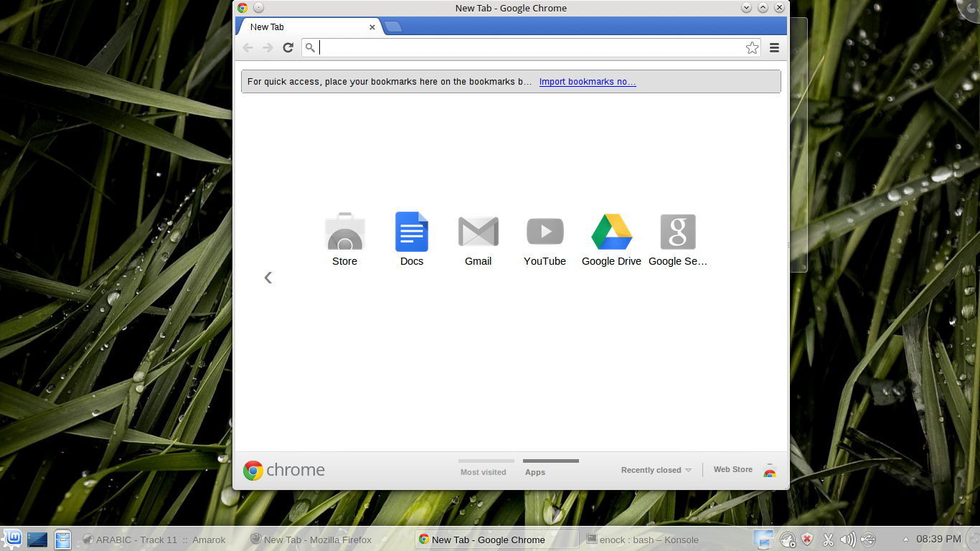Open the window menu via the Chrome title icon
This screenshot has height=551, width=980.
pyautogui.click(x=242, y=8)
